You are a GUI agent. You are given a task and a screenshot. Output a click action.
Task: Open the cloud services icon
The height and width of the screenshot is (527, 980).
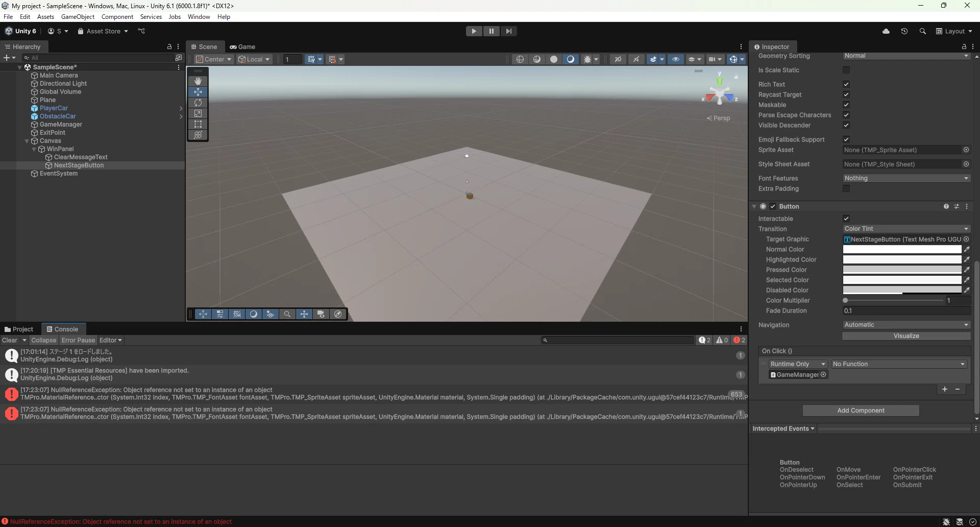(x=886, y=31)
